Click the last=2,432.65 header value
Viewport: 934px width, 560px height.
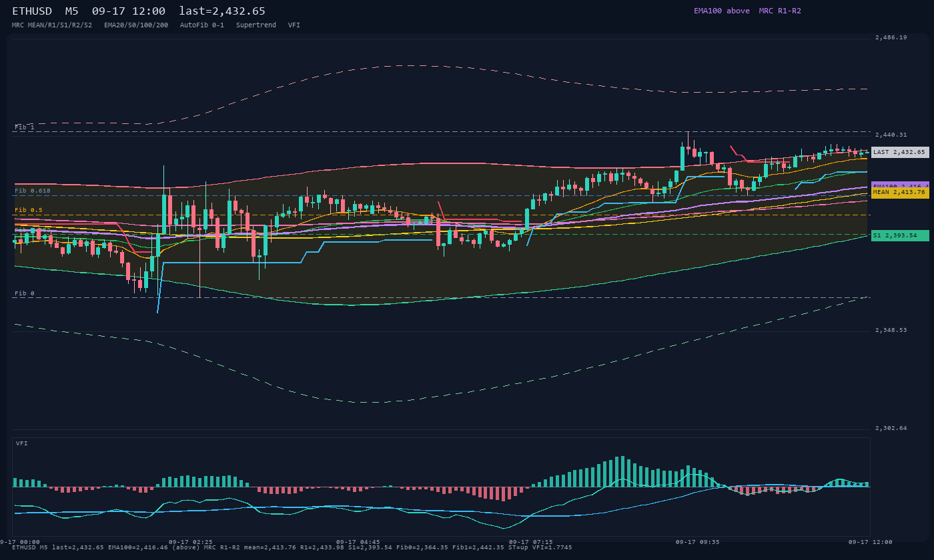tap(222, 11)
